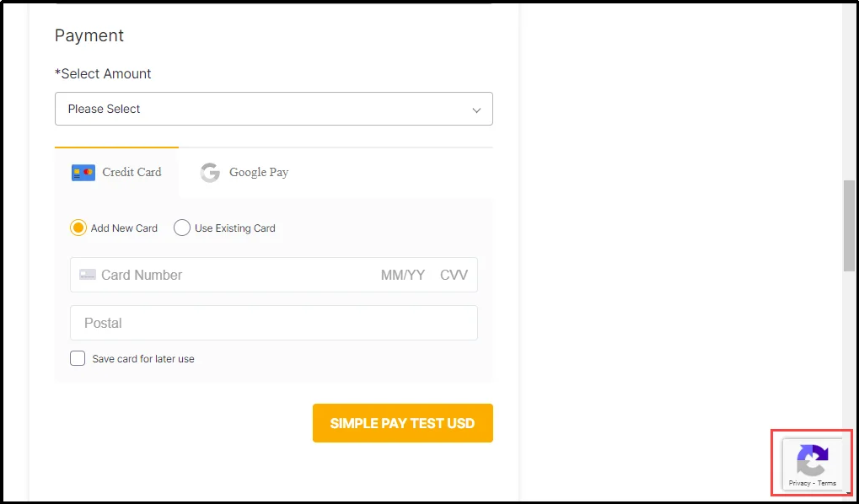859x504 pixels.
Task: Select the Use Existing Card option
Action: tap(181, 228)
